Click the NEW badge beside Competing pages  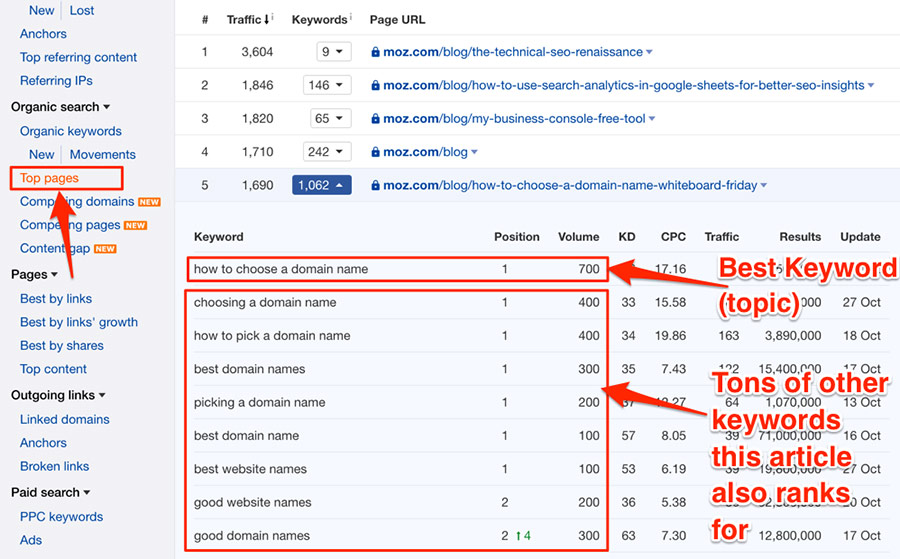[135, 226]
